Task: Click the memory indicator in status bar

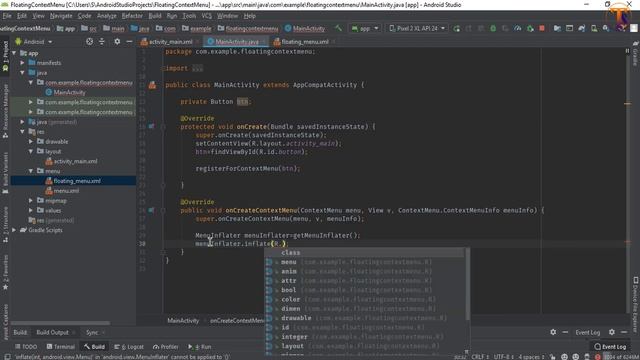Action: [622, 357]
